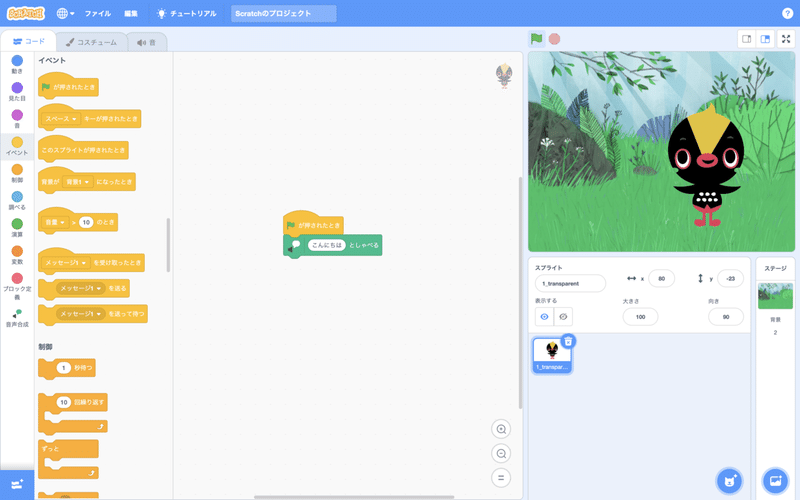The image size is (800, 500).
Task: Click the 向き direction field
Action: click(726, 317)
